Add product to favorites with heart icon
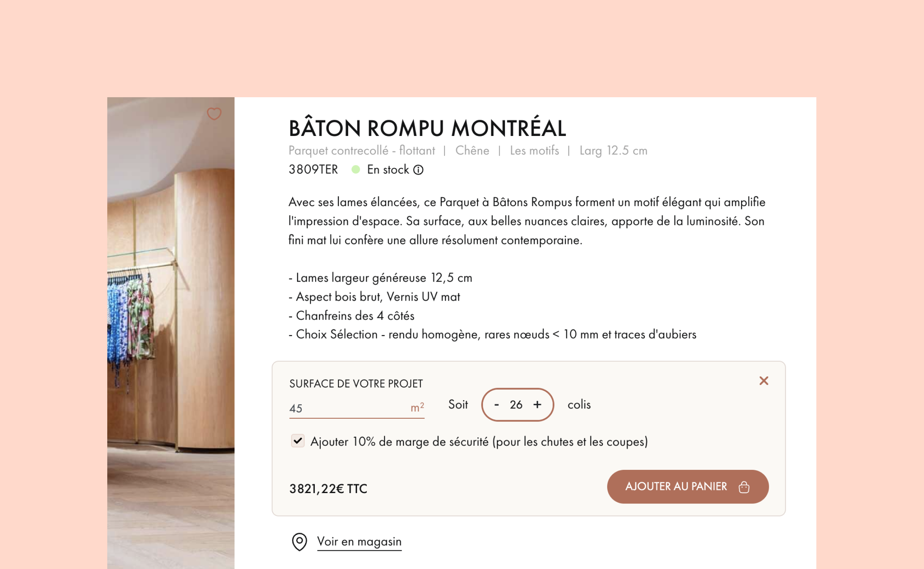This screenshot has width=924, height=569. [x=214, y=113]
